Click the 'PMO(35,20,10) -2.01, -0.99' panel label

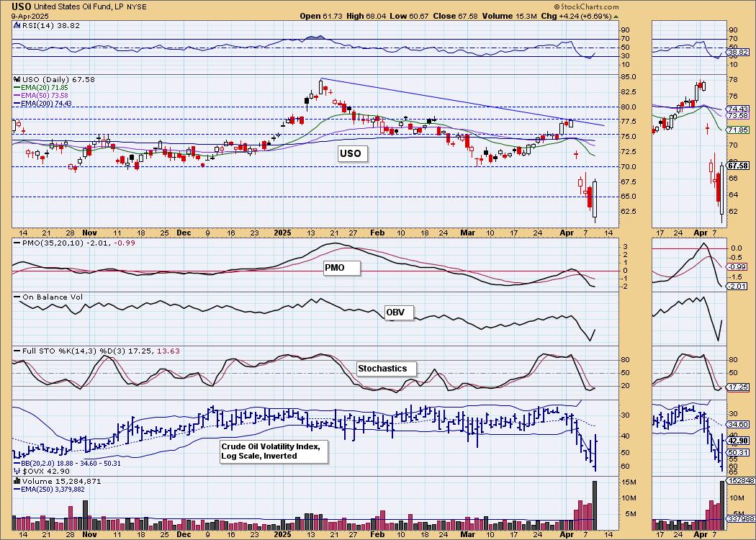coord(78,243)
